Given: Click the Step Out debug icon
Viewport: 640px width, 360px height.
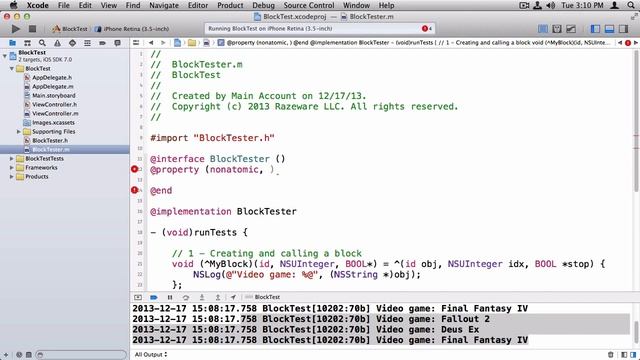Looking at the screenshot, I should pyautogui.click(x=218, y=297).
